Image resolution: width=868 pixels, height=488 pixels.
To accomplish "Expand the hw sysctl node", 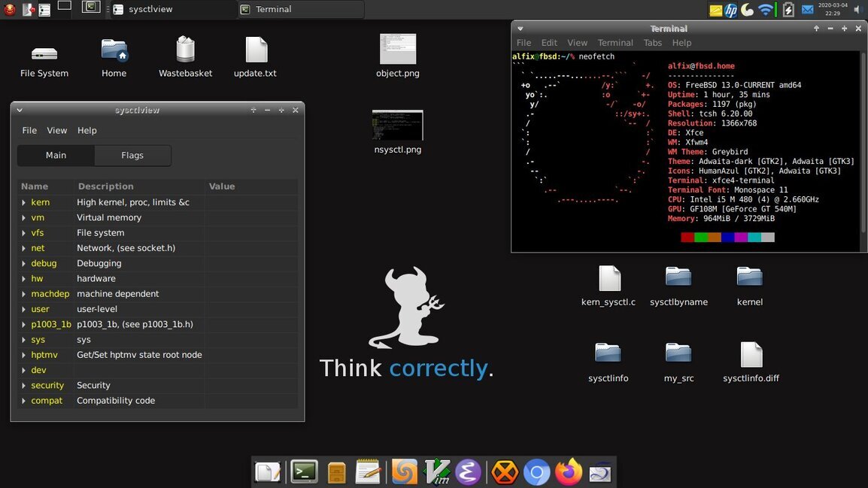I will pos(24,279).
